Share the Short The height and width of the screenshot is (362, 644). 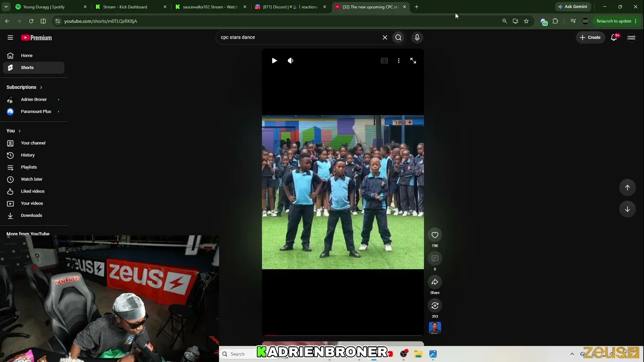pos(435,282)
